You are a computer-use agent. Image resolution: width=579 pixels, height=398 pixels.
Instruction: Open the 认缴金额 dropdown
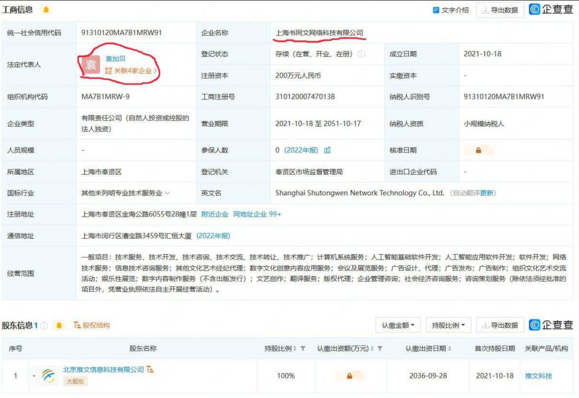398,325
